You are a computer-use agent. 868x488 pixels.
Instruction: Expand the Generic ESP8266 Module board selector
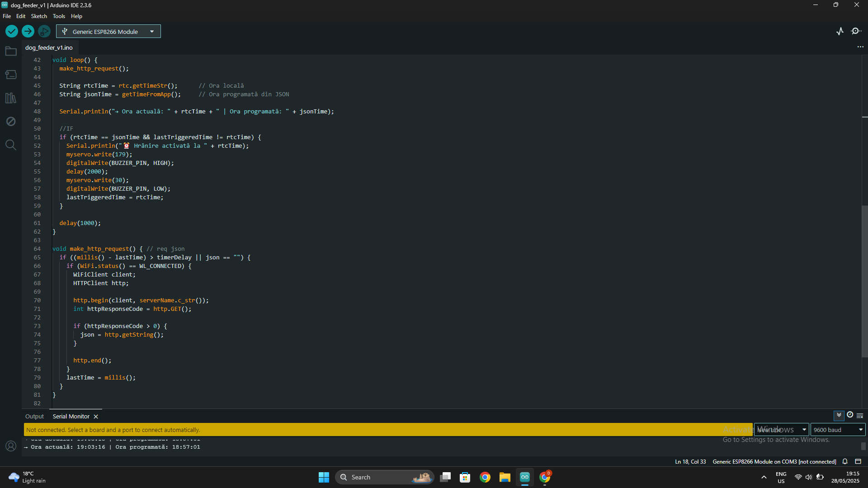pos(108,32)
